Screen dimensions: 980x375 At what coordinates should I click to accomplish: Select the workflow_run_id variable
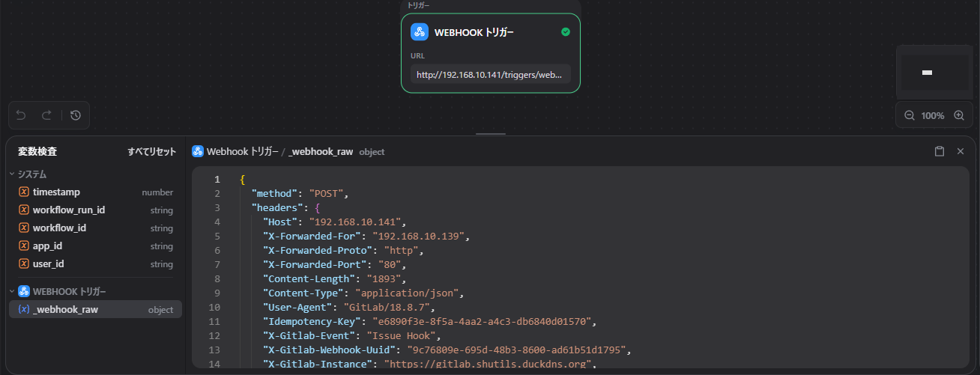(x=68, y=210)
